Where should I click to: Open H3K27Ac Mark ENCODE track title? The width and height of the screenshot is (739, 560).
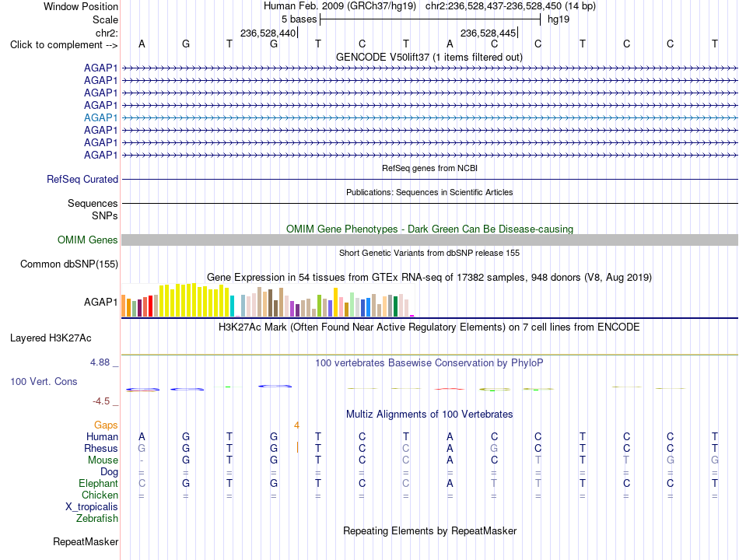(x=429, y=327)
